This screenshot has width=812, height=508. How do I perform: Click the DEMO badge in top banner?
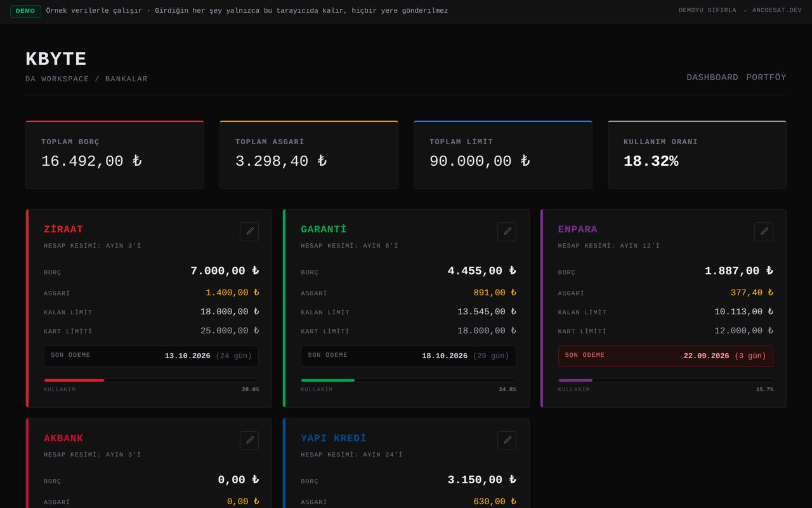point(25,11)
